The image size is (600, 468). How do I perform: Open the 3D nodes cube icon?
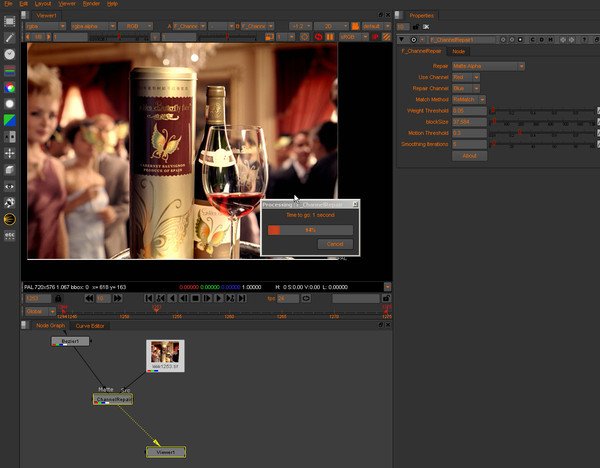click(x=10, y=170)
